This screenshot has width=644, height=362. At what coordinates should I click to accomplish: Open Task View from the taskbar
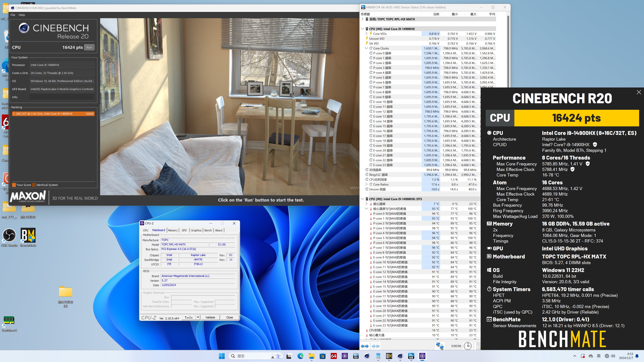coord(289,356)
